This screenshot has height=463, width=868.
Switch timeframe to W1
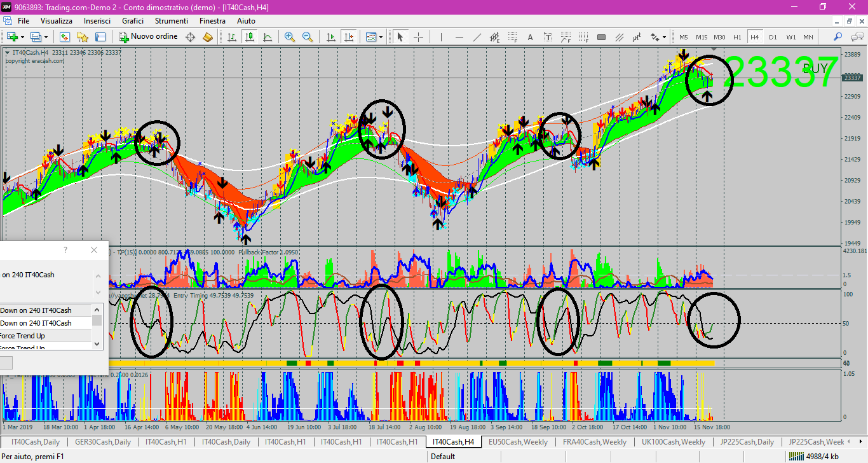[x=790, y=37]
